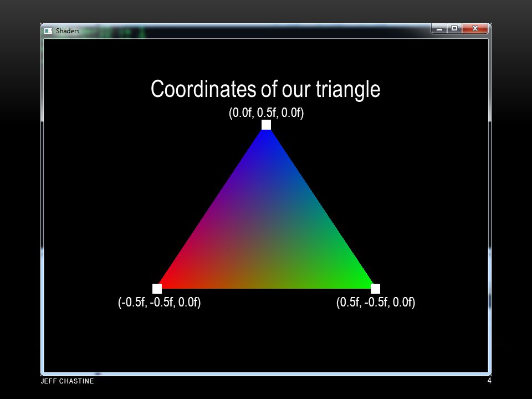Click the white bottom-left vertex marker

coord(157,289)
